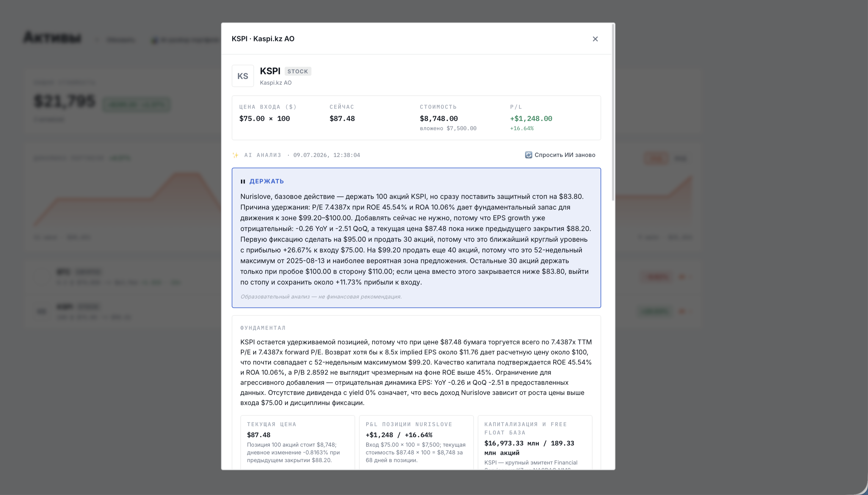Click the AI analysis timestamp 09.07.2026, 12:38:04
Viewport: 868px width, 495px height.
point(327,155)
